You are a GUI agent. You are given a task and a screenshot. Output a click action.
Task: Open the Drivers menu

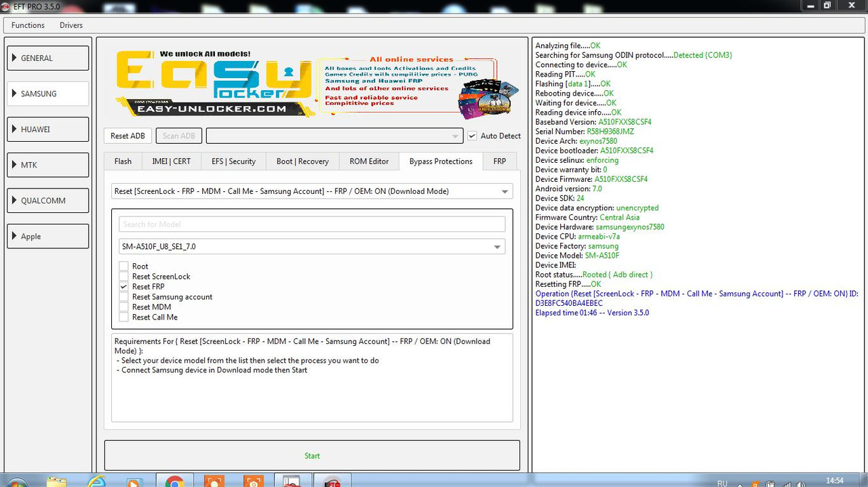71,25
